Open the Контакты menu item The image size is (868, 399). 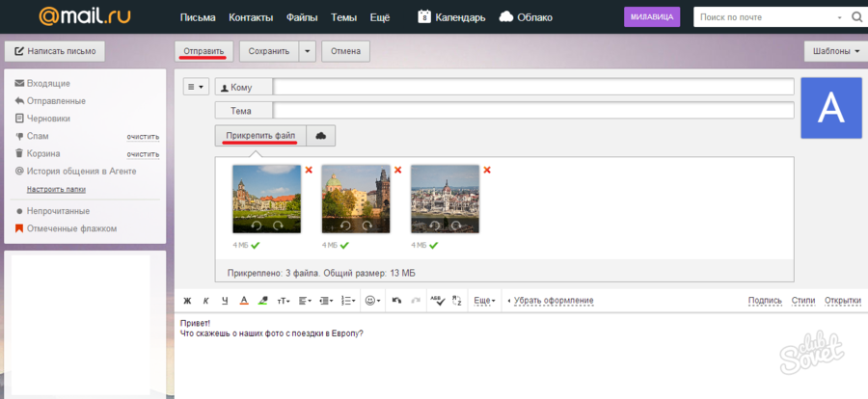pyautogui.click(x=251, y=17)
